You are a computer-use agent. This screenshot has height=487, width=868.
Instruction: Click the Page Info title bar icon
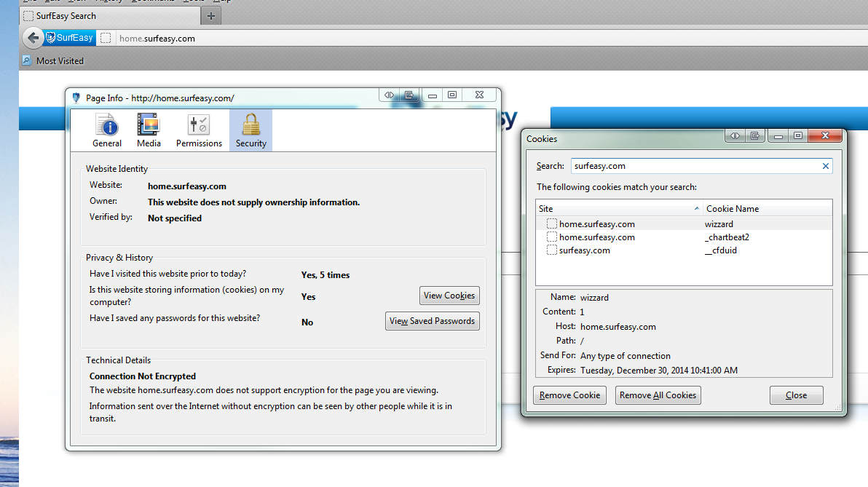[76, 98]
